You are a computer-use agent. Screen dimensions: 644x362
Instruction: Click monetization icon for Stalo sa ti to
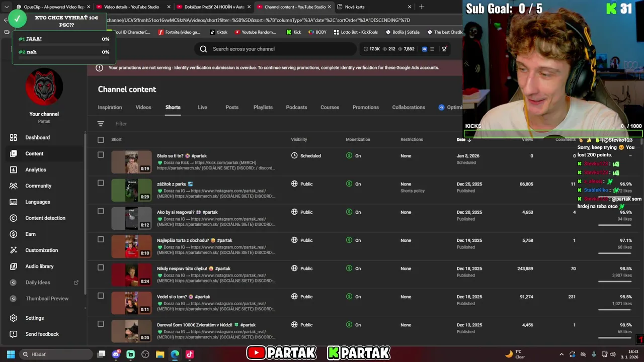pos(349,156)
